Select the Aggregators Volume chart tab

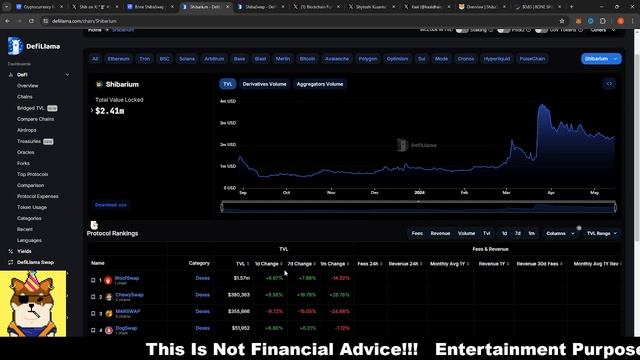click(320, 84)
